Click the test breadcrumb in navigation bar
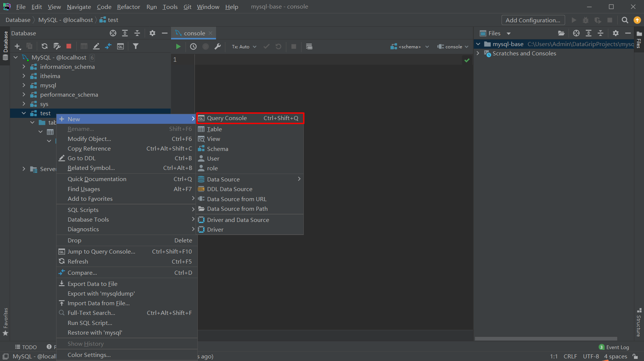 [x=109, y=20]
